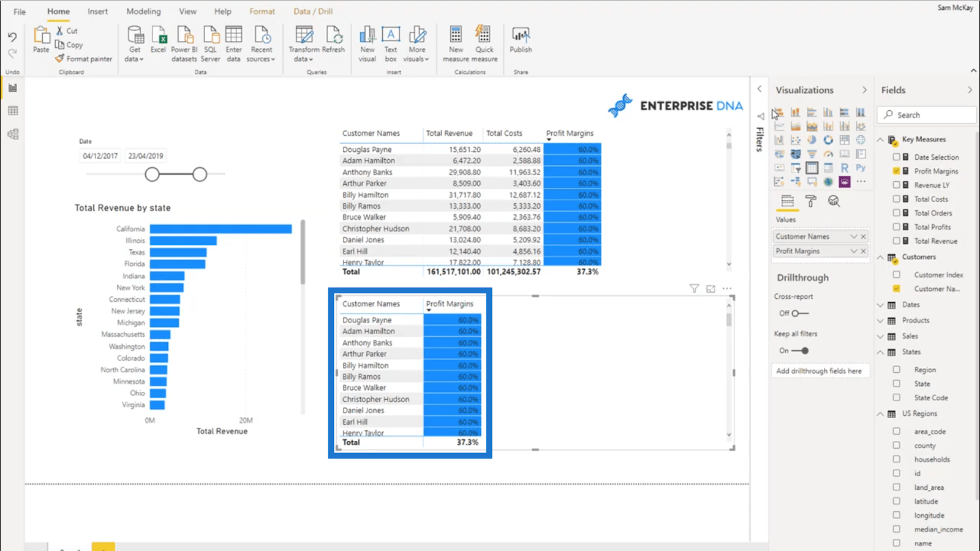Toggle Keep all filters off

click(800, 351)
